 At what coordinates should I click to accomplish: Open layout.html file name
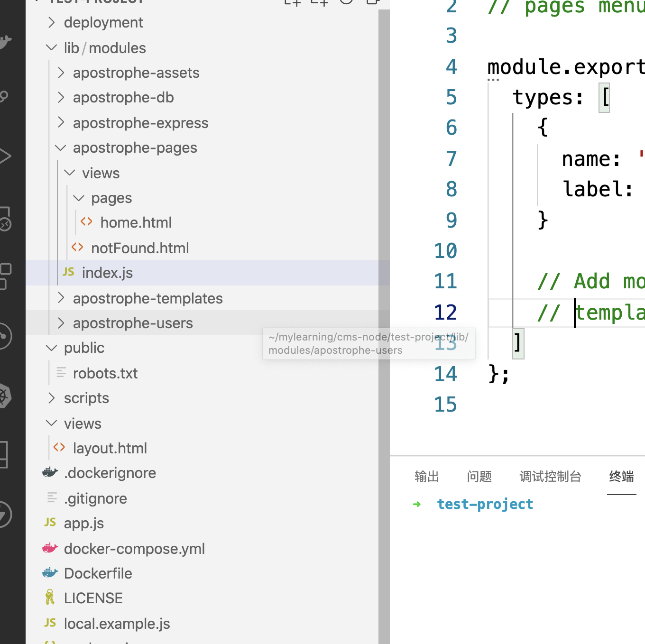click(110, 448)
